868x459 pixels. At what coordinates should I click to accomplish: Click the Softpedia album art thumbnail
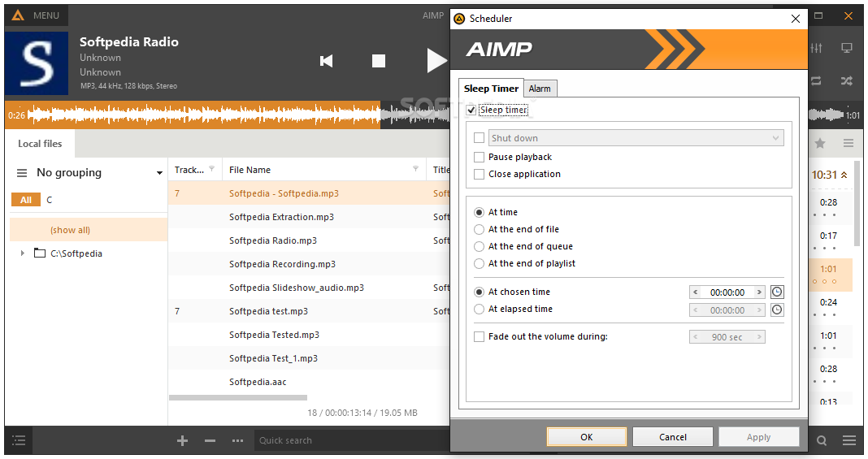tap(37, 63)
